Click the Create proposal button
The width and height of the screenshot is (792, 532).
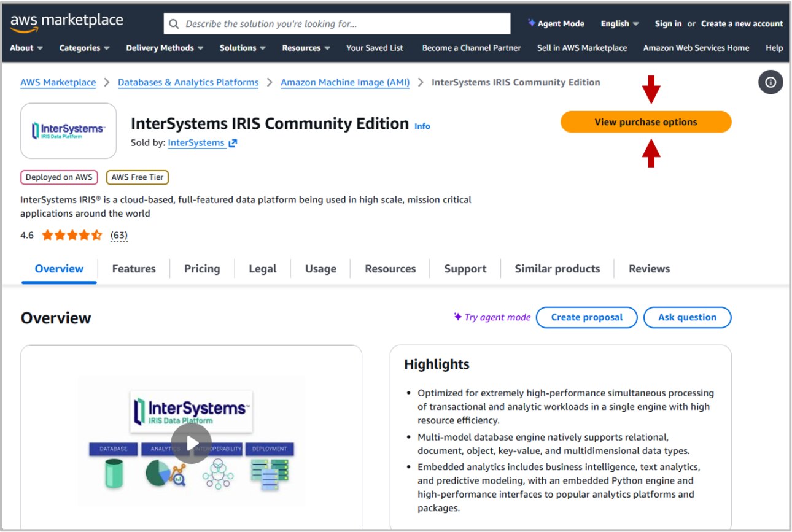point(586,317)
